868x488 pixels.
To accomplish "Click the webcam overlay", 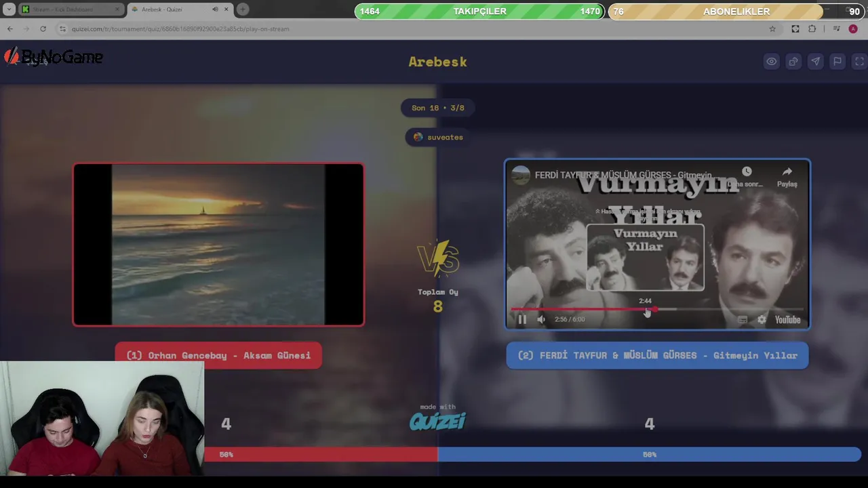I will (102, 418).
